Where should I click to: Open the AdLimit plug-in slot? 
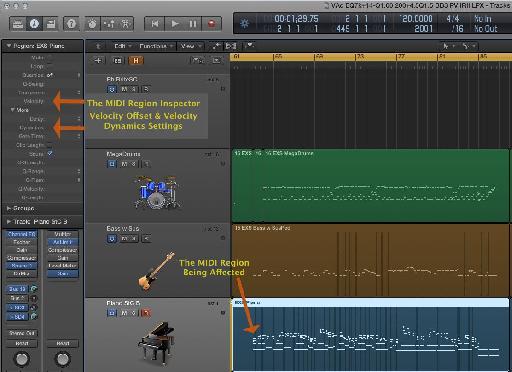(x=63, y=242)
